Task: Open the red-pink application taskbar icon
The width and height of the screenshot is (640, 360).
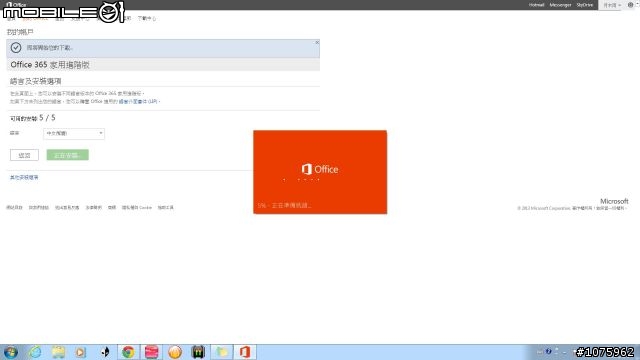Action: click(151, 352)
